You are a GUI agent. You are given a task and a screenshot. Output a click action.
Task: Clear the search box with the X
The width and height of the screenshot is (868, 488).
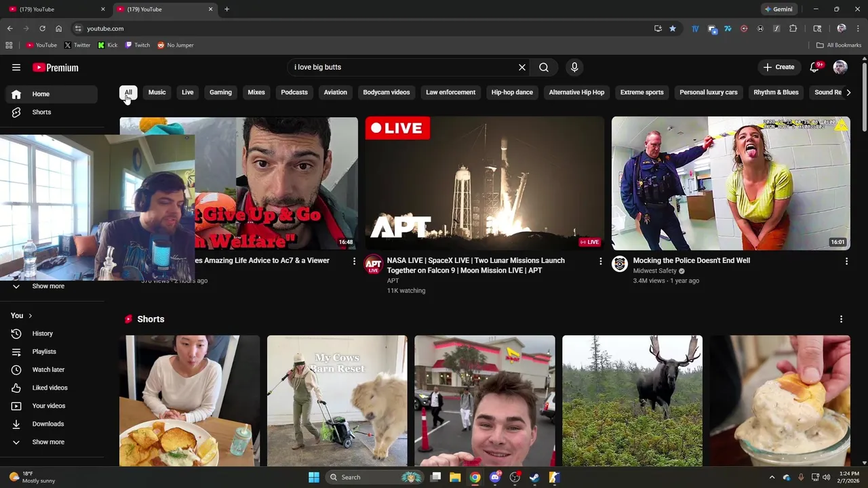(x=522, y=67)
